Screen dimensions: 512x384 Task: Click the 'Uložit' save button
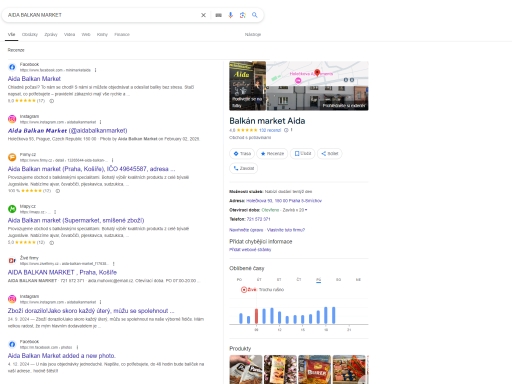[302, 154]
